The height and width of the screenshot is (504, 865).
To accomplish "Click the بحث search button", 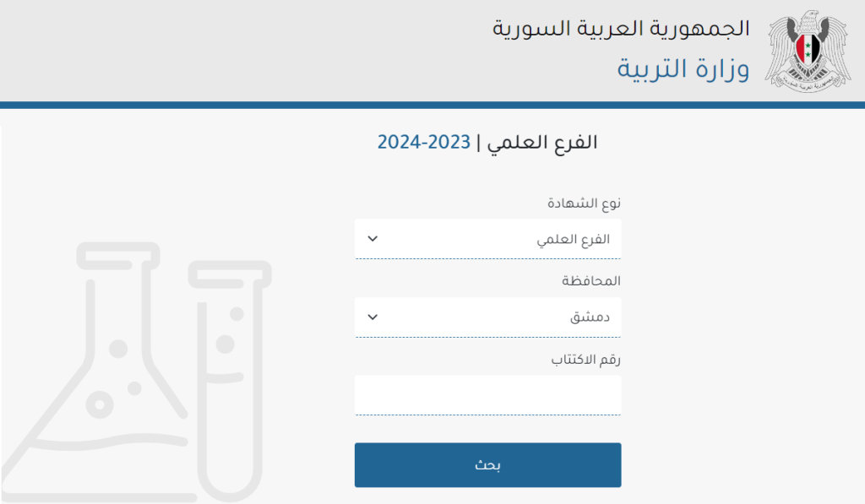I will 487,465.
